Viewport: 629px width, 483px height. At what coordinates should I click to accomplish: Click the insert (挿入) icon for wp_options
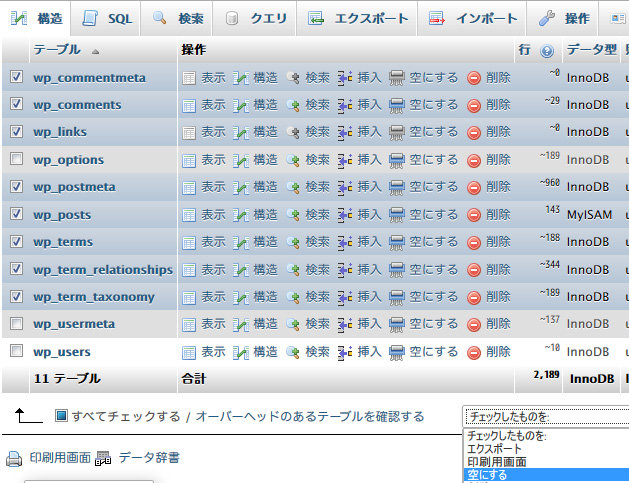point(345,160)
